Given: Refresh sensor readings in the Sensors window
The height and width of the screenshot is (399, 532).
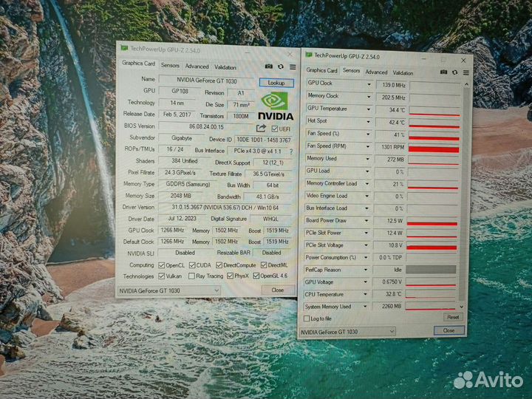Looking at the screenshot, I should pos(454,72).
